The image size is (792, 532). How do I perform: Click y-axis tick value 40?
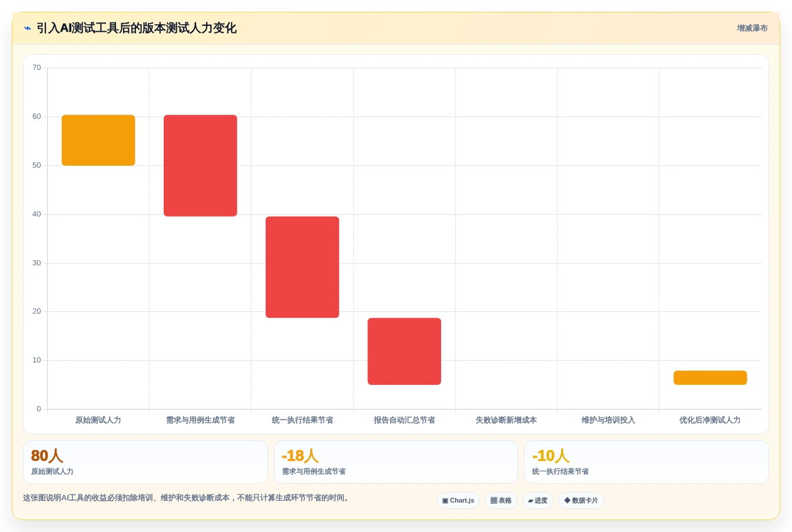pos(37,214)
